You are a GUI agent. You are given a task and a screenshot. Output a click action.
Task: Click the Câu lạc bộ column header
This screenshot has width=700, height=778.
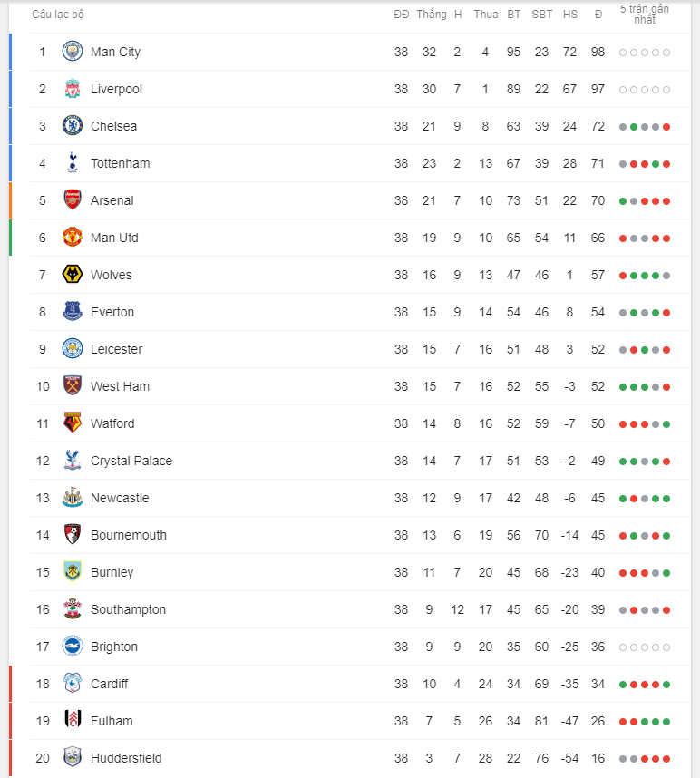point(58,15)
